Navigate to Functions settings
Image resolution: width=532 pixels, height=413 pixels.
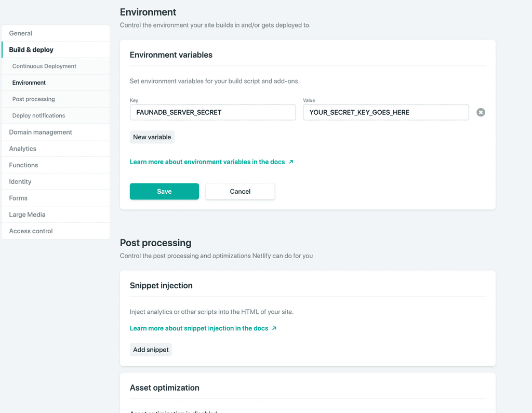point(23,165)
